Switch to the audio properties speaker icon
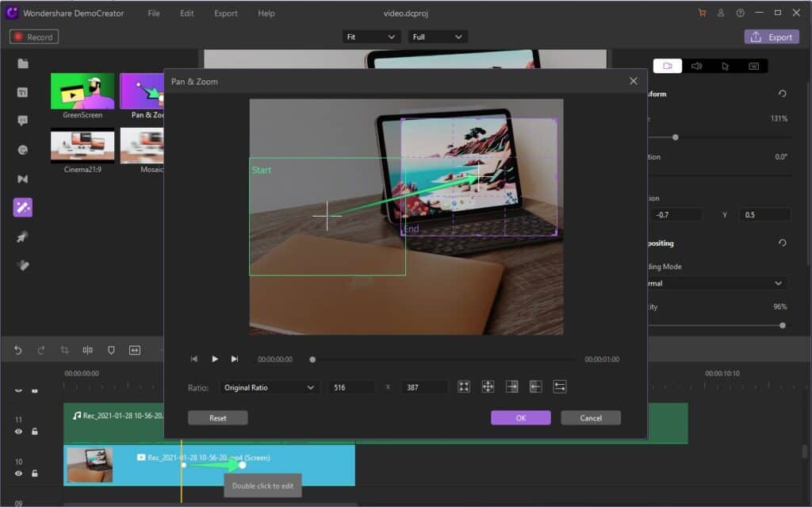This screenshot has width=812, height=507. tap(696, 66)
